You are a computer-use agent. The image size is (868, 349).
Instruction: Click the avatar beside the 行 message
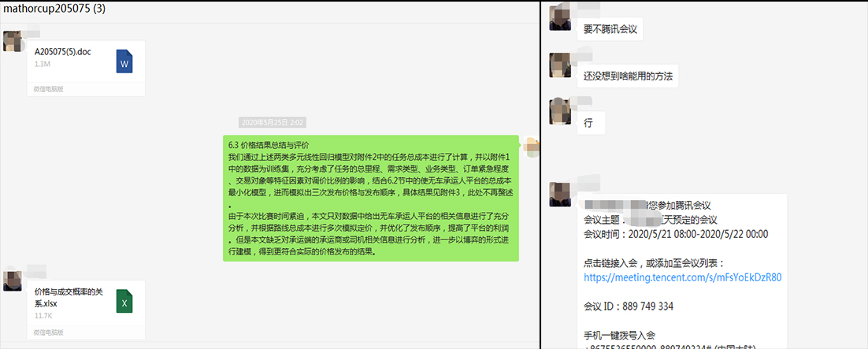tap(560, 111)
